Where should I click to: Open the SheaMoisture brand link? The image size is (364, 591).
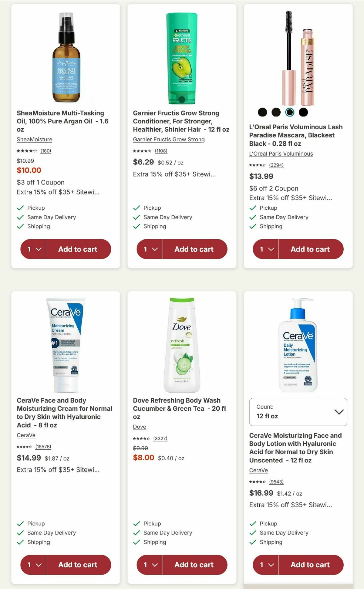coord(34,140)
